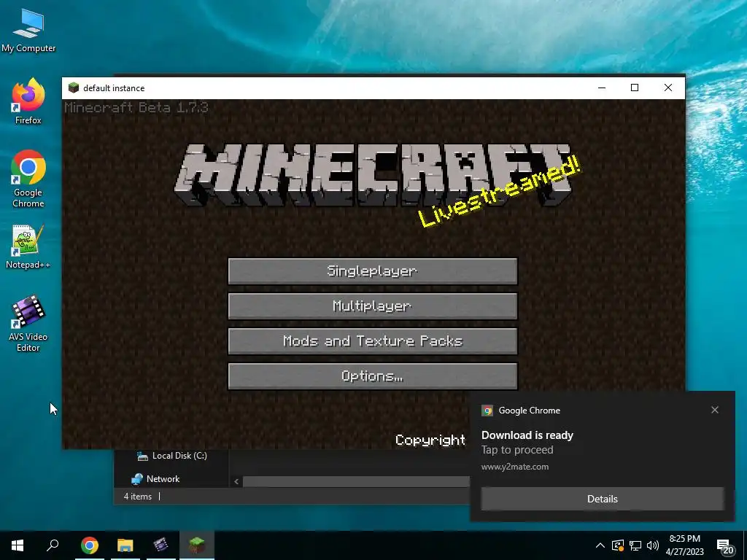Click the File Explorer horizontal scrollbar left arrow
Viewport: 747px width, 560px height.
click(236, 481)
